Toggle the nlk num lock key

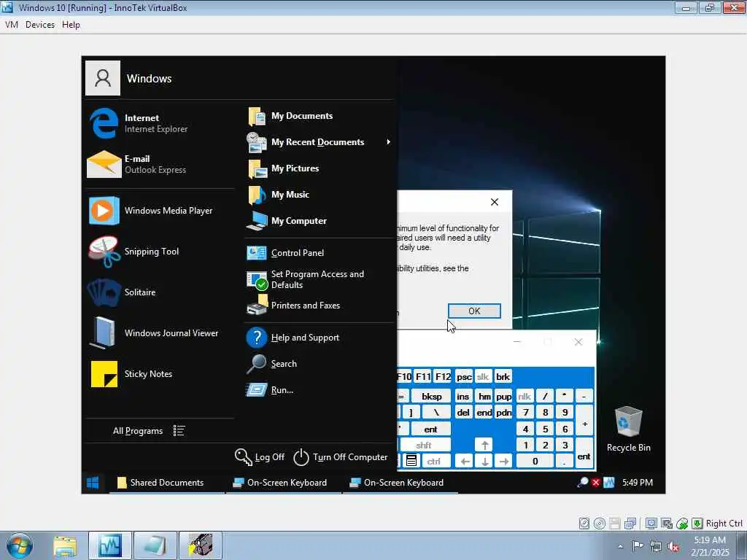[525, 396]
